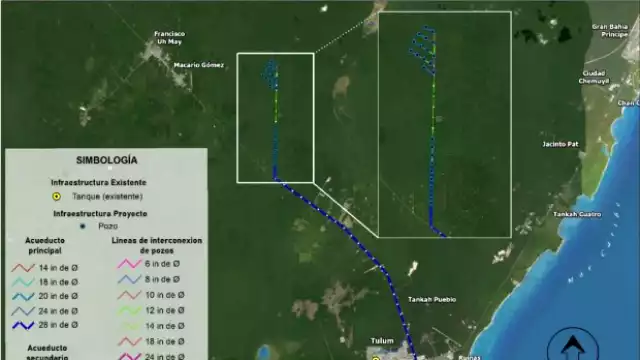
Task: Click the Jacinto Pat map label
Action: (560, 144)
